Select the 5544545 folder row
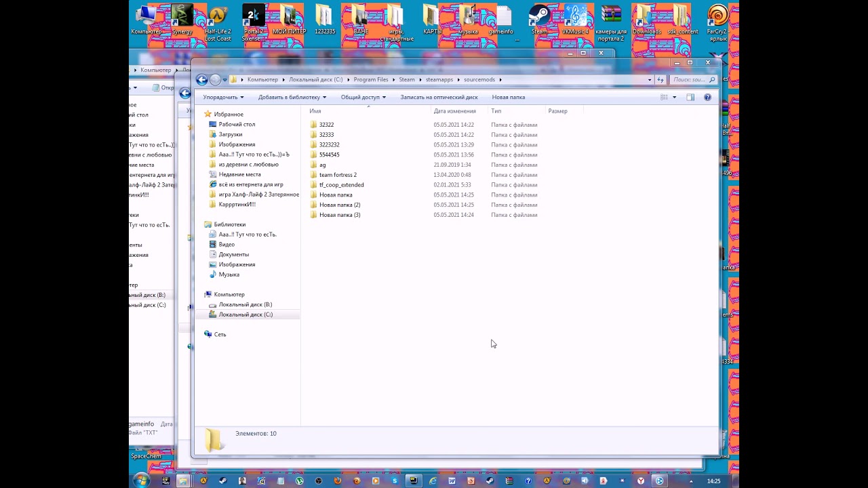 tap(424, 155)
